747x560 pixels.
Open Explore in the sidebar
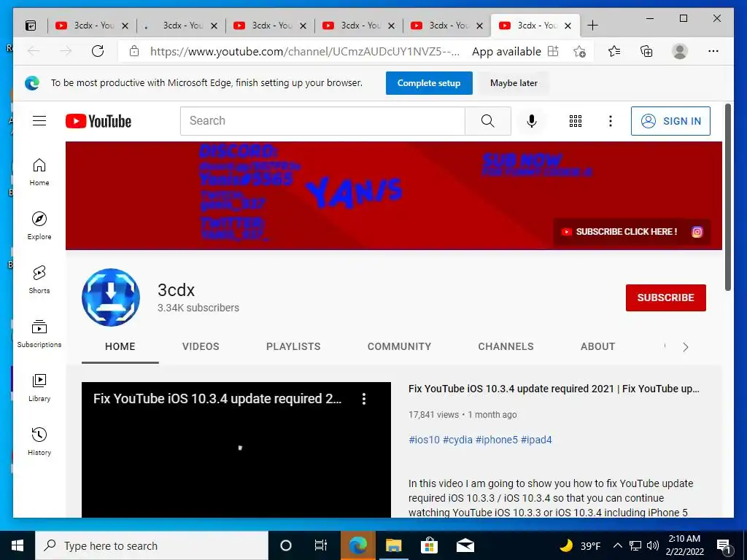(x=39, y=226)
